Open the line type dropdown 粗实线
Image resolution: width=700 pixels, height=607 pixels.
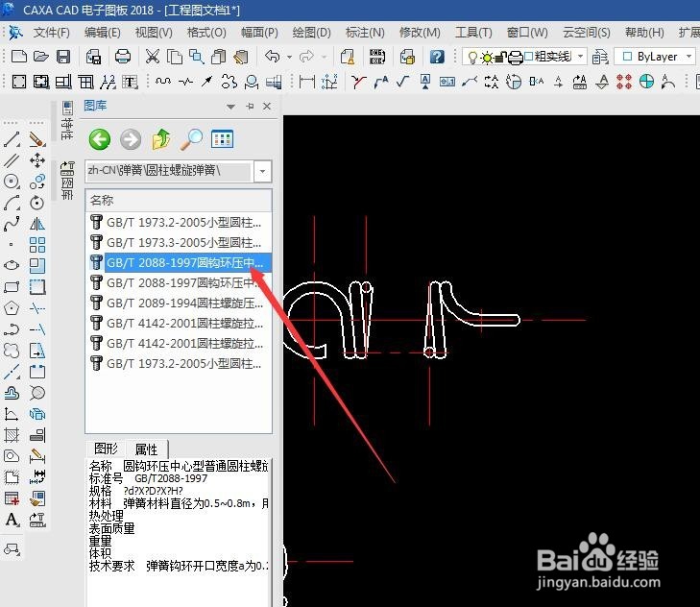coord(580,57)
